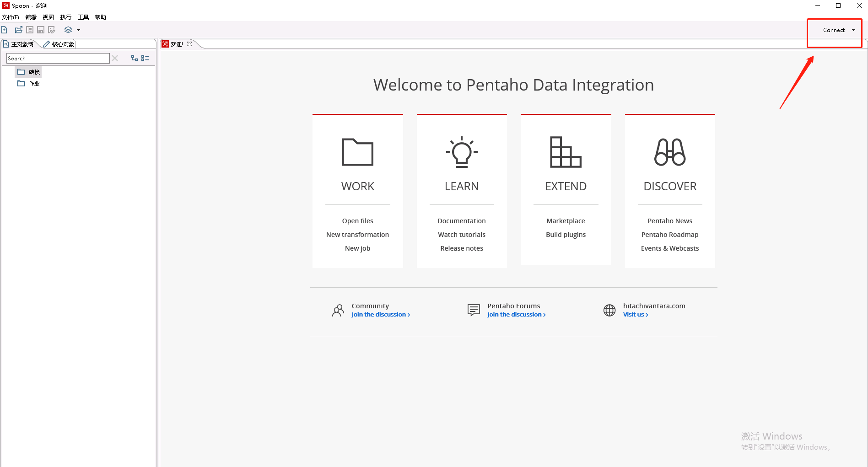Click the WORK card heading

point(358,187)
